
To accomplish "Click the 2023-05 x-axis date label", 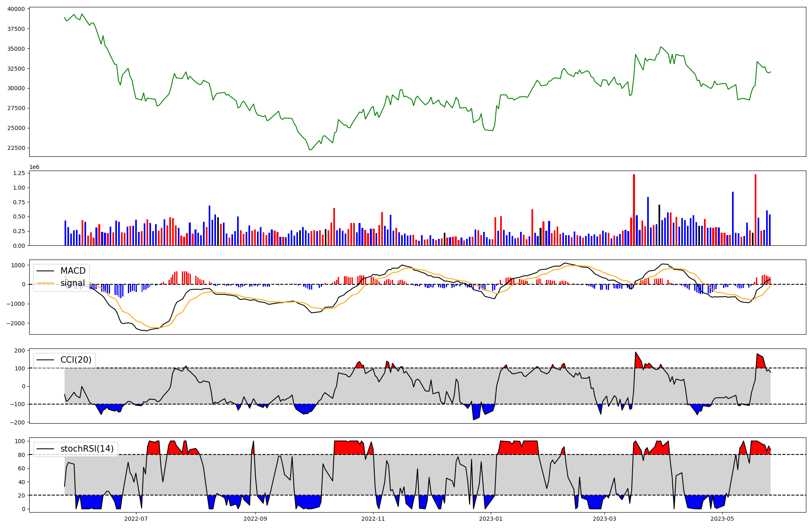I will coord(722,519).
